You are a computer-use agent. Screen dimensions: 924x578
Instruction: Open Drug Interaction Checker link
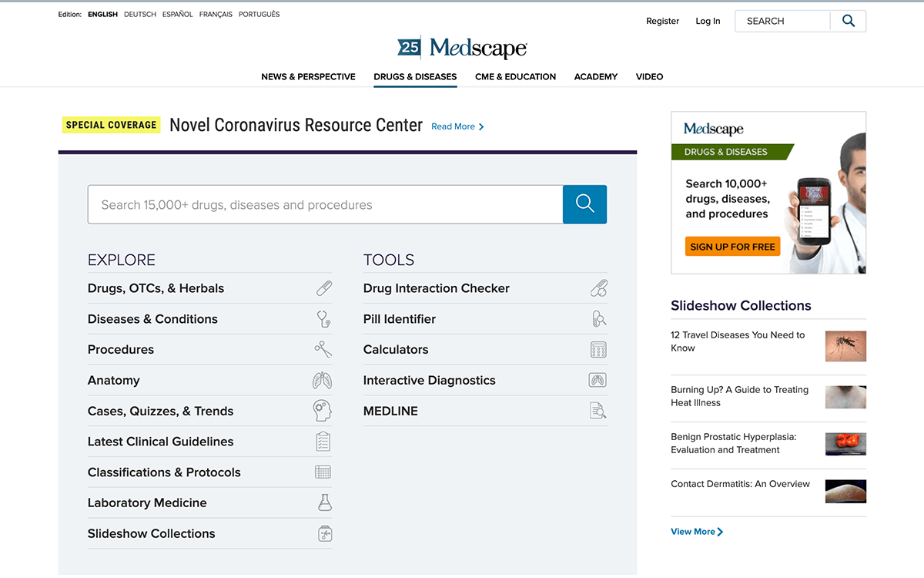437,288
